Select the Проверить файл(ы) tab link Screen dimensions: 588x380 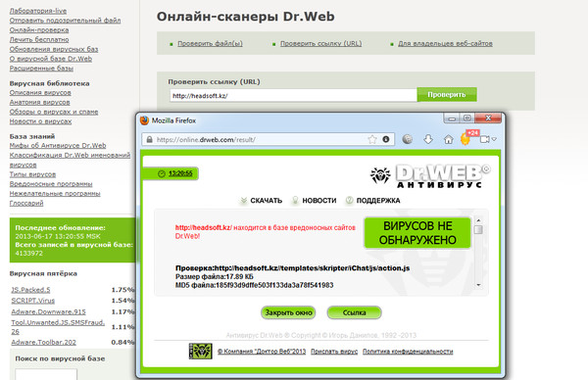(210, 43)
